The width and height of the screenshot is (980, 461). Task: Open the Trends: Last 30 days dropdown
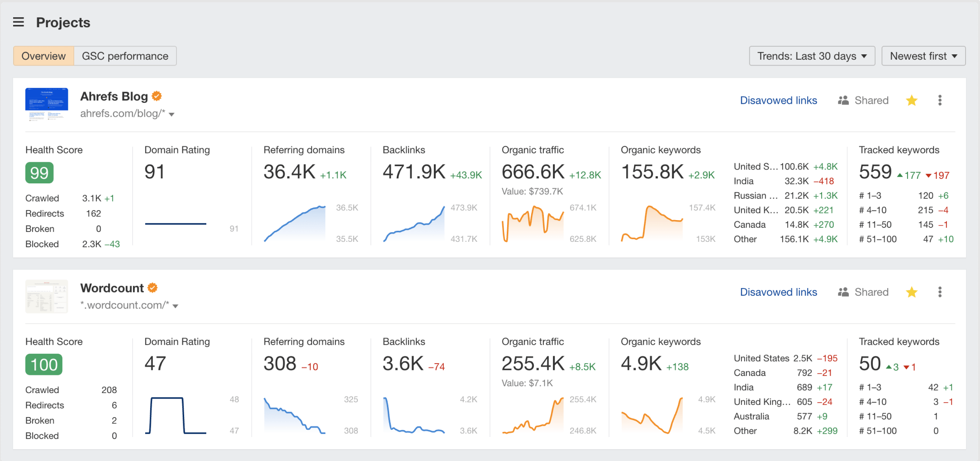click(811, 56)
